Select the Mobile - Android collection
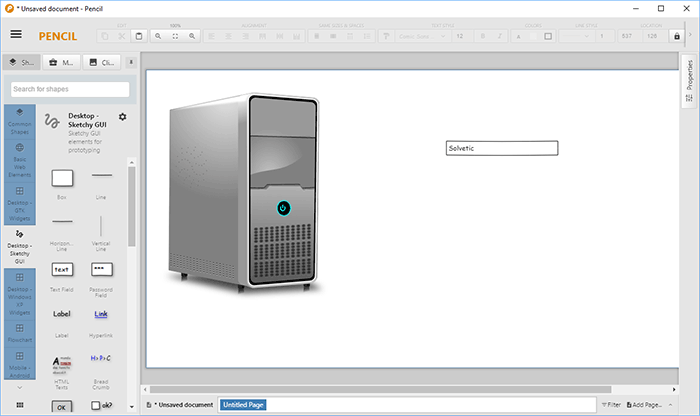Image resolution: width=700 pixels, height=416 pixels. click(x=20, y=364)
